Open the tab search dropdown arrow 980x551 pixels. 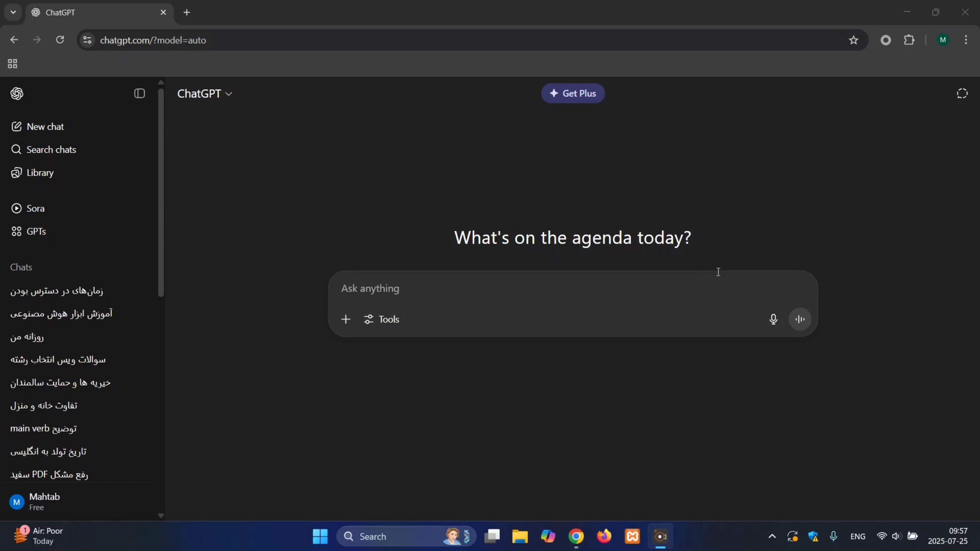tap(13, 12)
